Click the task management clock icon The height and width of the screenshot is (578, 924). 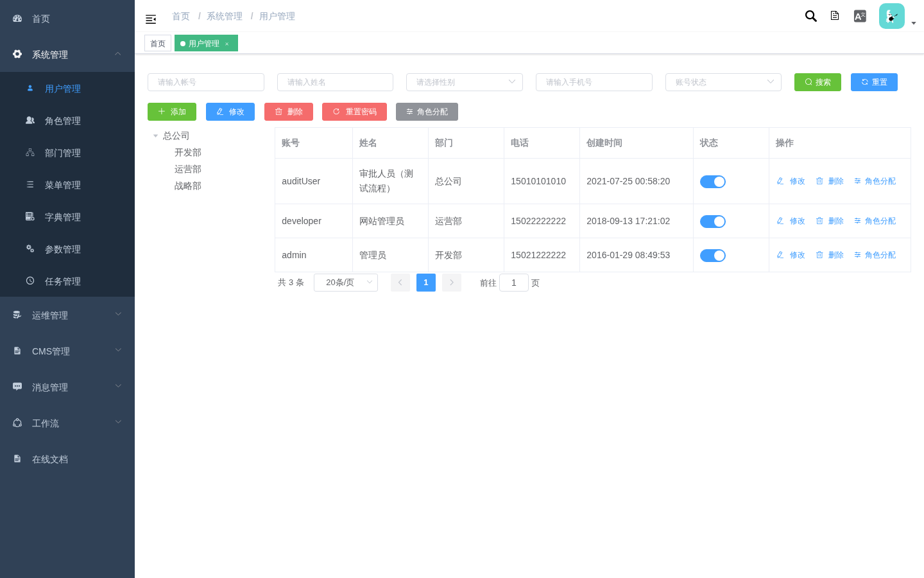[30, 281]
